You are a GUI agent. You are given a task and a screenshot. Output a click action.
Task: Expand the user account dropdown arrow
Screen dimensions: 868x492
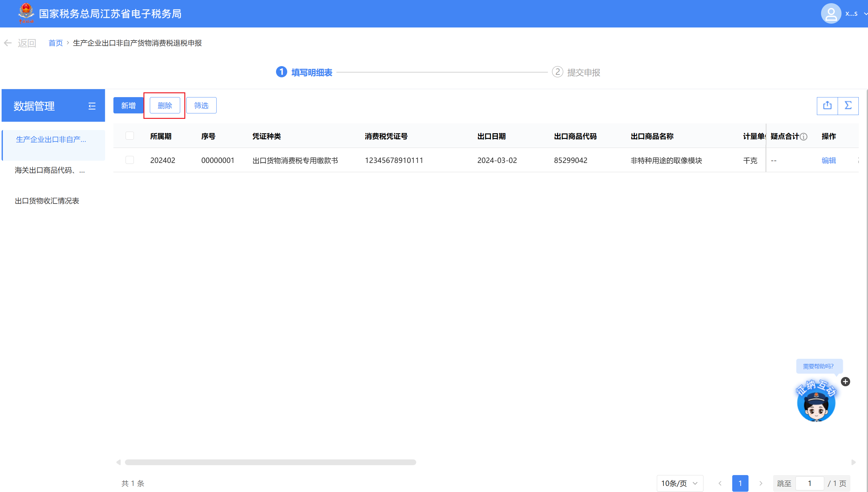[x=865, y=14]
